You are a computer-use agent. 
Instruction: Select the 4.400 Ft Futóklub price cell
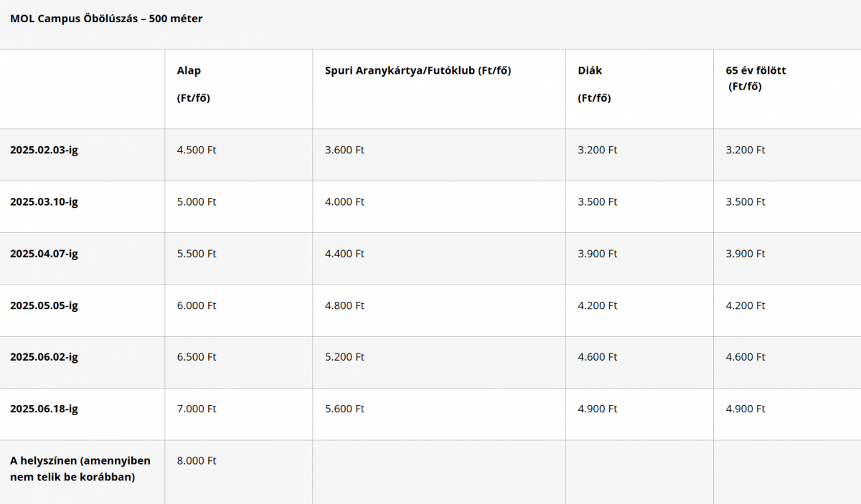point(344,254)
